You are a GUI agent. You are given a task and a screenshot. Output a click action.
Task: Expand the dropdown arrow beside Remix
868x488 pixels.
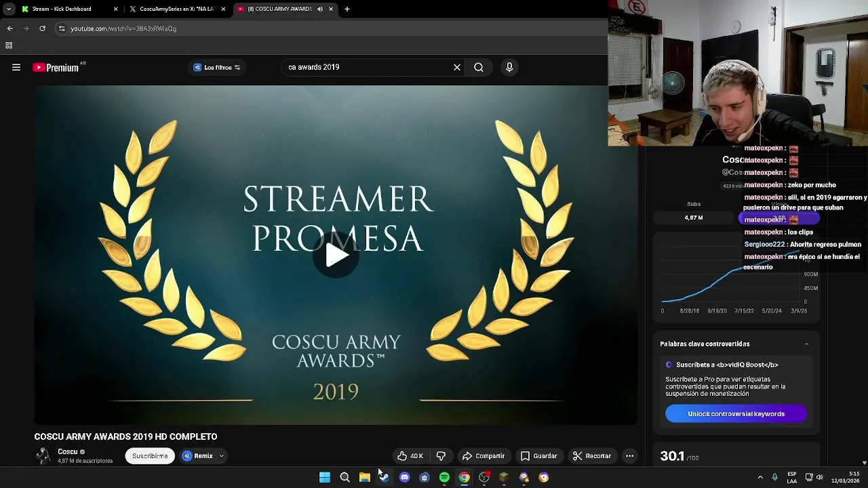[x=221, y=456]
